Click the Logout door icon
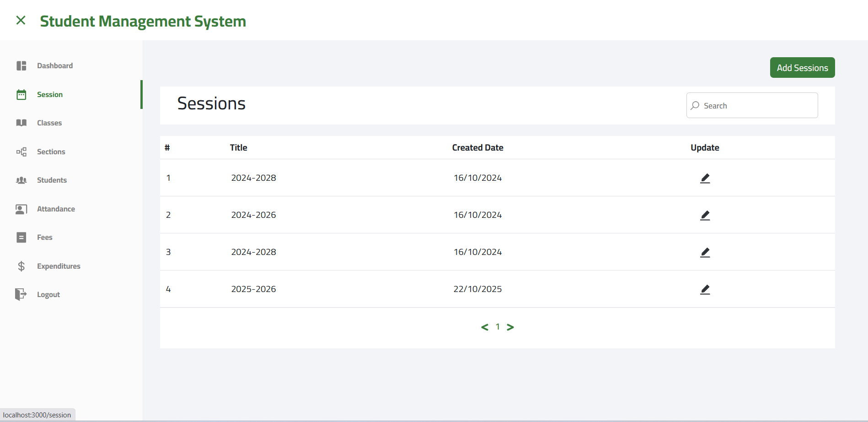 pyautogui.click(x=21, y=294)
